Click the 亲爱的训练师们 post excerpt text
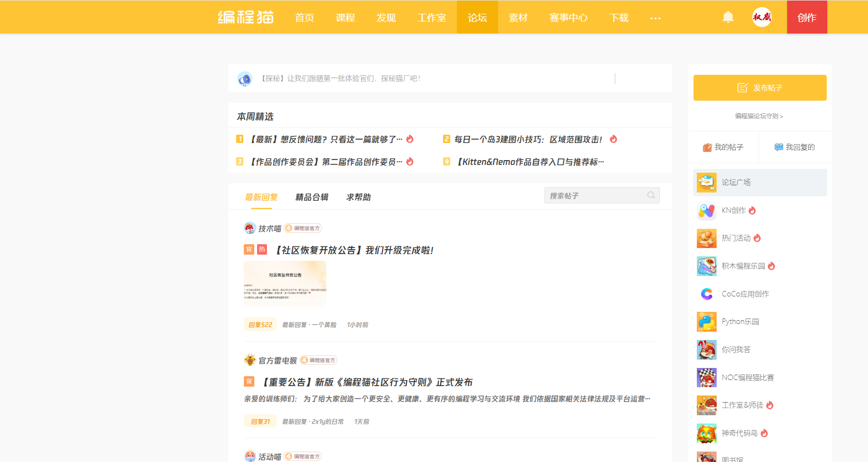This screenshot has height=462, width=868. pos(447,399)
